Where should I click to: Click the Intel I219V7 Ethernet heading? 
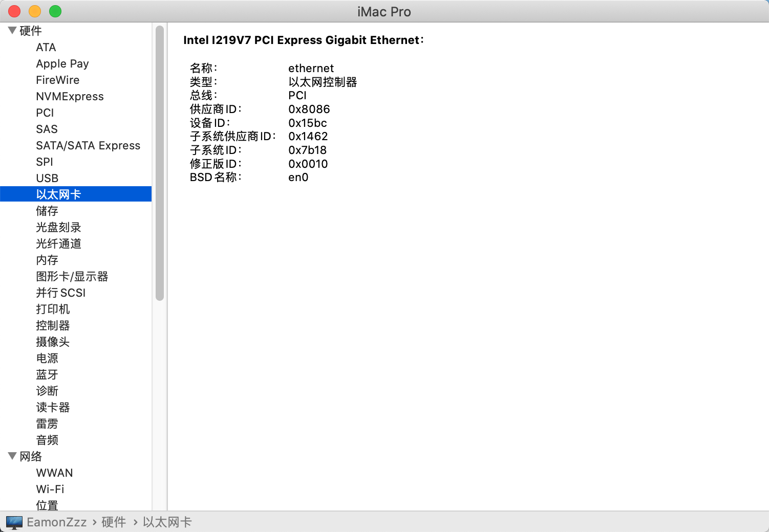click(x=304, y=40)
